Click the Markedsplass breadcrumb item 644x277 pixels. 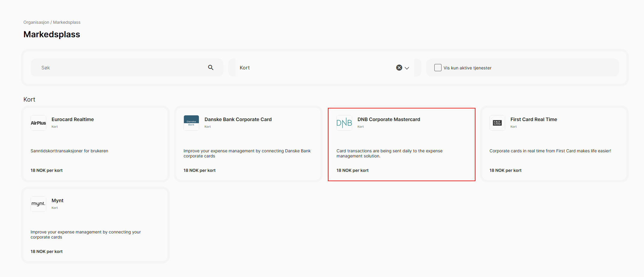67,22
